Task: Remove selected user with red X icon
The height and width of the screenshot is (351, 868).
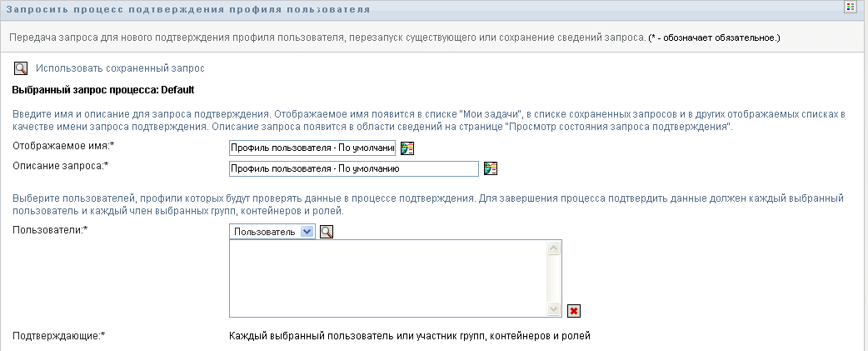Action: (x=573, y=311)
